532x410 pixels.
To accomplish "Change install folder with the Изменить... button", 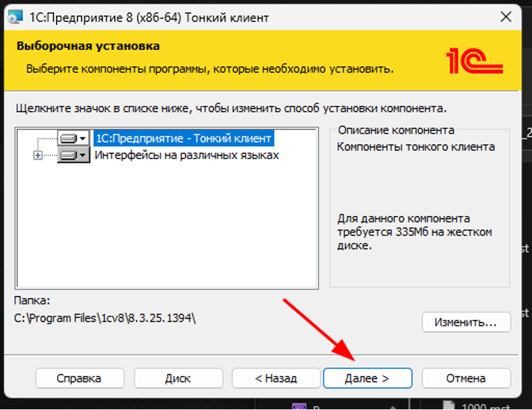I will pos(465,322).
